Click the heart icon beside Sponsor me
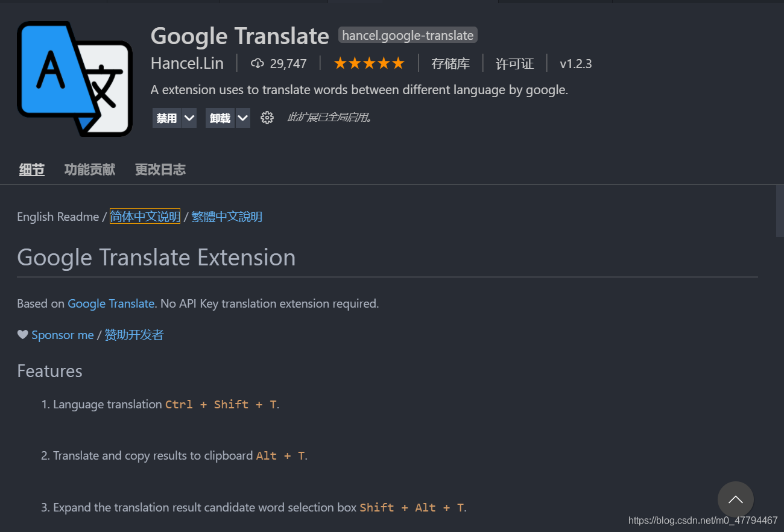 pyautogui.click(x=22, y=334)
